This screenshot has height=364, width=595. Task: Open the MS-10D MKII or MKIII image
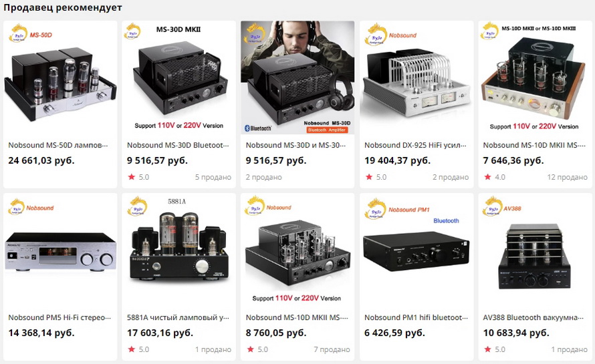click(535, 77)
